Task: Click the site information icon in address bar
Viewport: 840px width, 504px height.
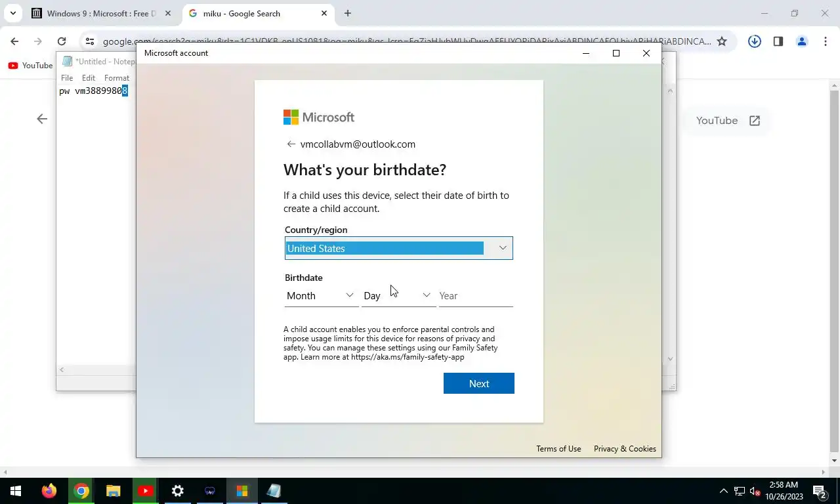Action: point(91,41)
